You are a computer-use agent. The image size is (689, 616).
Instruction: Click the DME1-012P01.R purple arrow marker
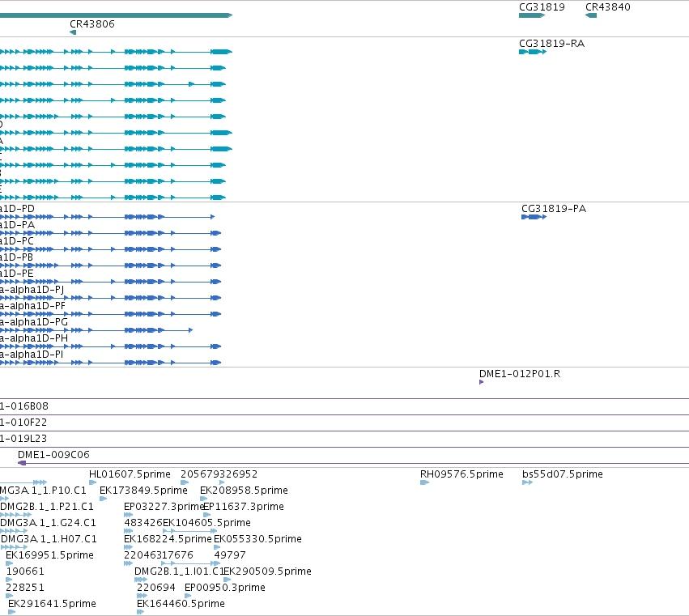pos(481,382)
